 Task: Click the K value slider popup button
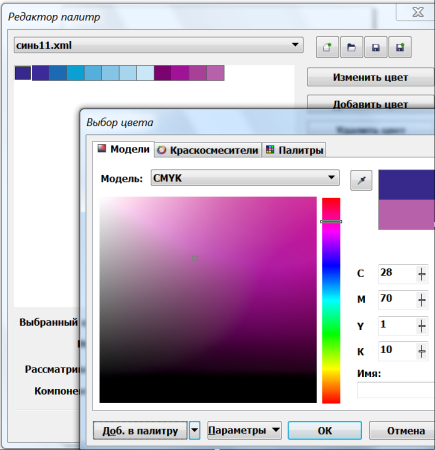(422, 351)
